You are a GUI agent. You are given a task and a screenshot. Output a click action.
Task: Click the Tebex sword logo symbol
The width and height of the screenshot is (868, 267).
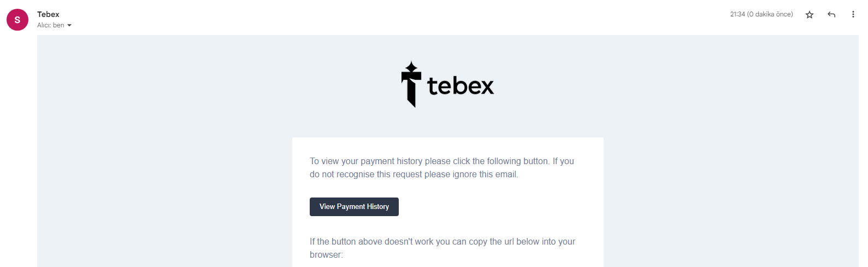(411, 86)
